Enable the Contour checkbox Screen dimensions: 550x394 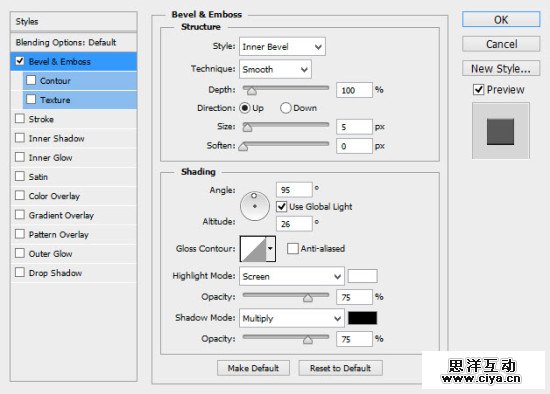tap(31, 80)
